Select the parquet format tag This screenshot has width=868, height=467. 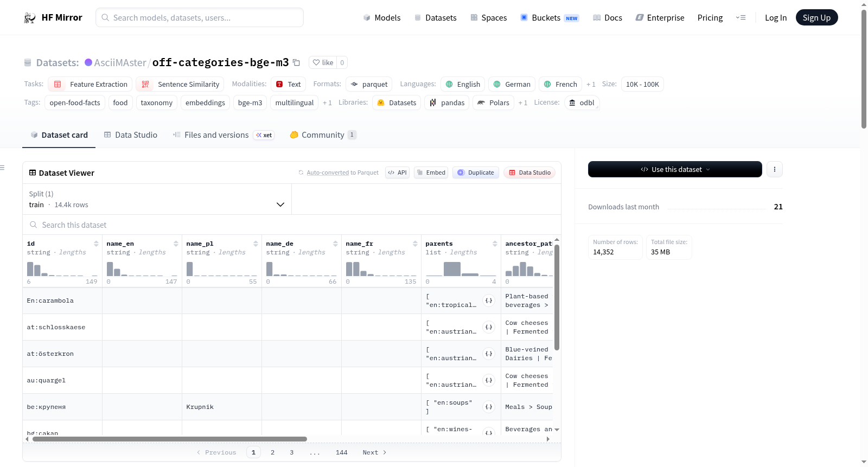tap(369, 84)
